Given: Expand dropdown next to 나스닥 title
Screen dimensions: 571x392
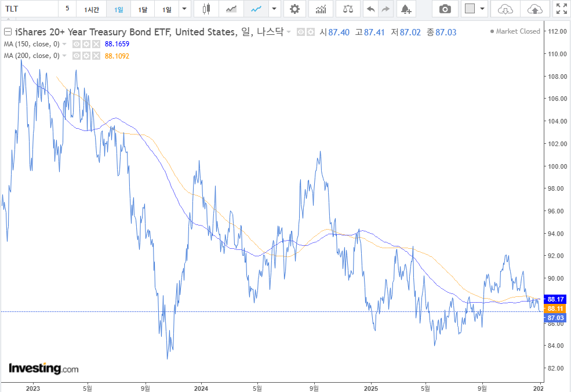Looking at the screenshot, I should (289, 32).
